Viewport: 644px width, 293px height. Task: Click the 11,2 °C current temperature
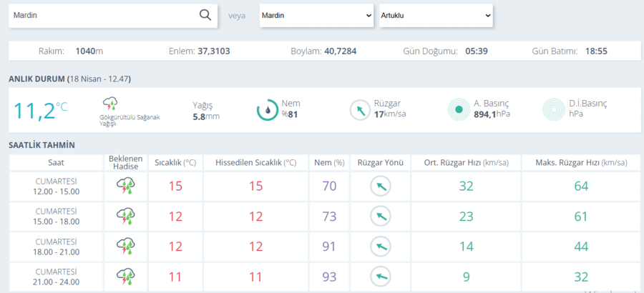[x=40, y=110]
